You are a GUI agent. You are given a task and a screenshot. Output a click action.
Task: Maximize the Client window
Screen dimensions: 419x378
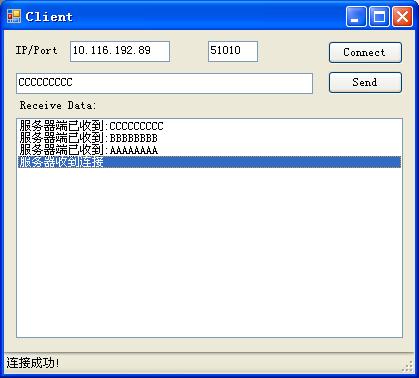(x=379, y=16)
